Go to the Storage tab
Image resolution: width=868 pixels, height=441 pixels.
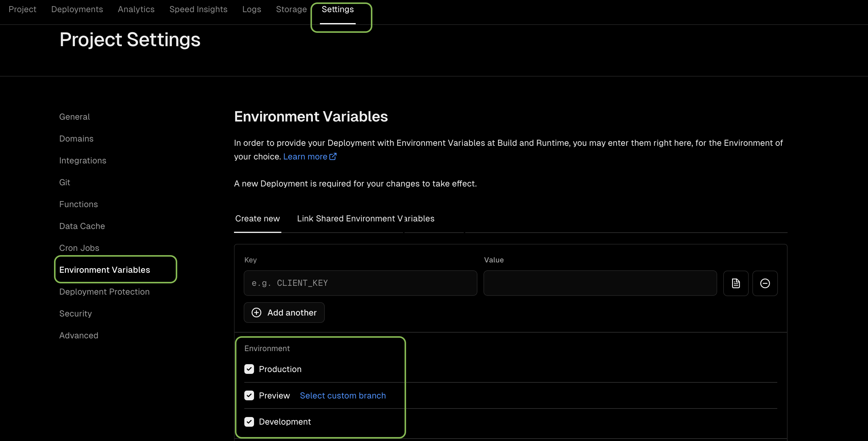coord(291,9)
